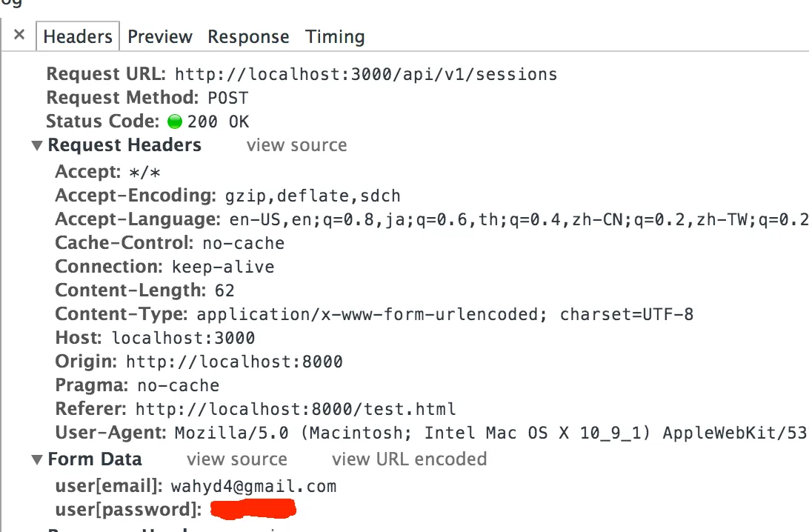Click the Referer header URL
809x532 pixels.
click(296, 409)
